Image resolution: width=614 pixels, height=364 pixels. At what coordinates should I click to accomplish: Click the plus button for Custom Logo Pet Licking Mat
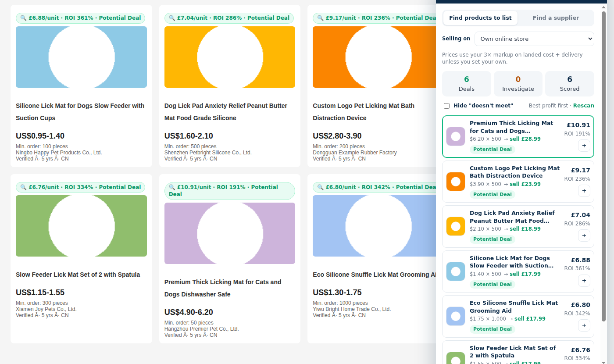tap(584, 191)
